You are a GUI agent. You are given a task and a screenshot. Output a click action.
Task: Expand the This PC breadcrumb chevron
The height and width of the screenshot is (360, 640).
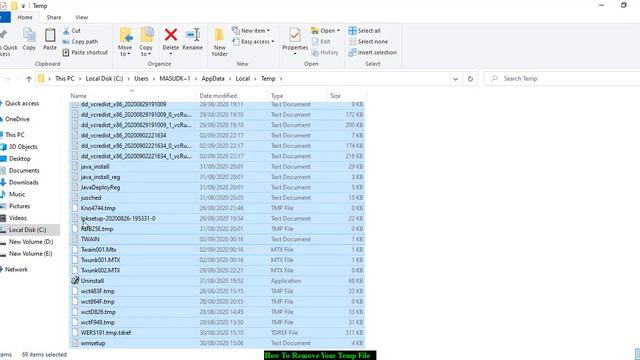click(x=80, y=79)
